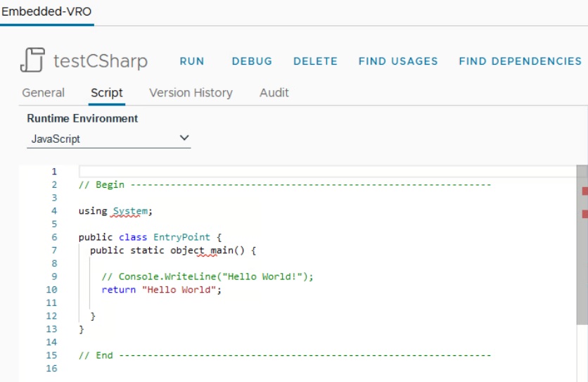The height and width of the screenshot is (382, 588).
Task: Click the underlined 'main' on line 7
Action: [222, 250]
